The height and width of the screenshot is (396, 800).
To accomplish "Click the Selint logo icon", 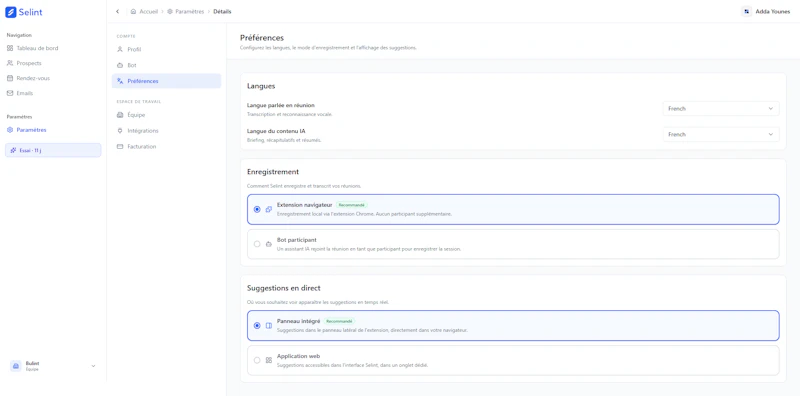I will 11,12.
